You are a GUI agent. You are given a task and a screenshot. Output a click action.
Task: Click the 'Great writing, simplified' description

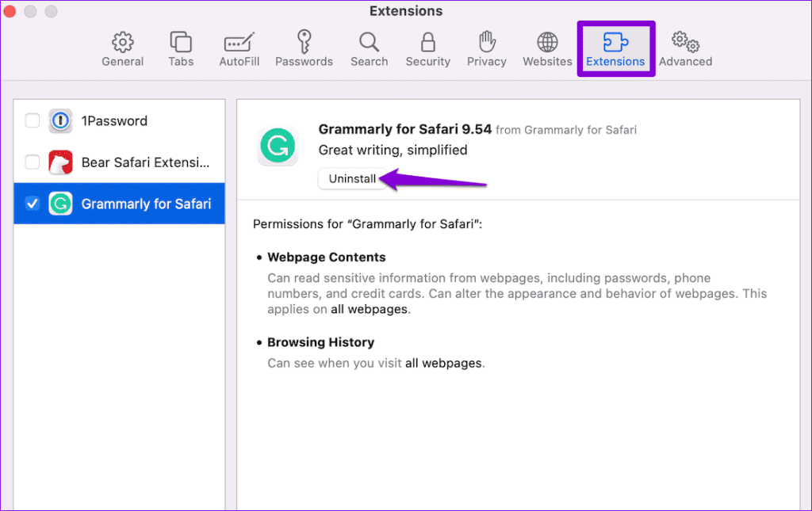pos(393,150)
